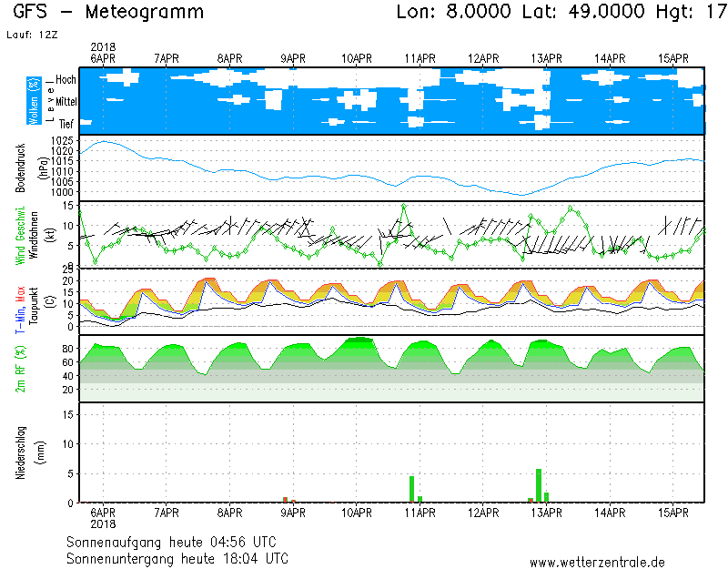Image resolution: width=728 pixels, height=569 pixels.
Task: Click the Hoch cloud level label
Action: click(66, 80)
